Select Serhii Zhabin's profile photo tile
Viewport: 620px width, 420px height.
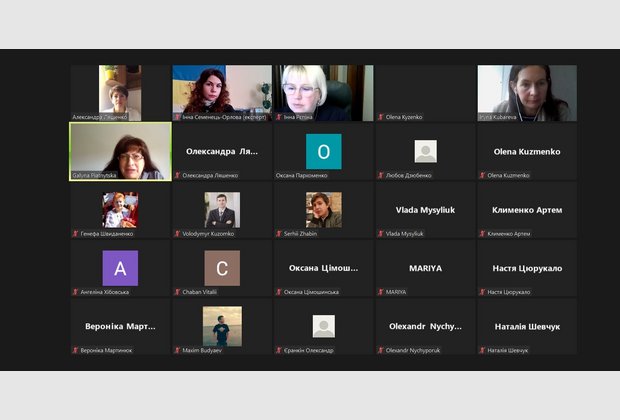(x=323, y=210)
